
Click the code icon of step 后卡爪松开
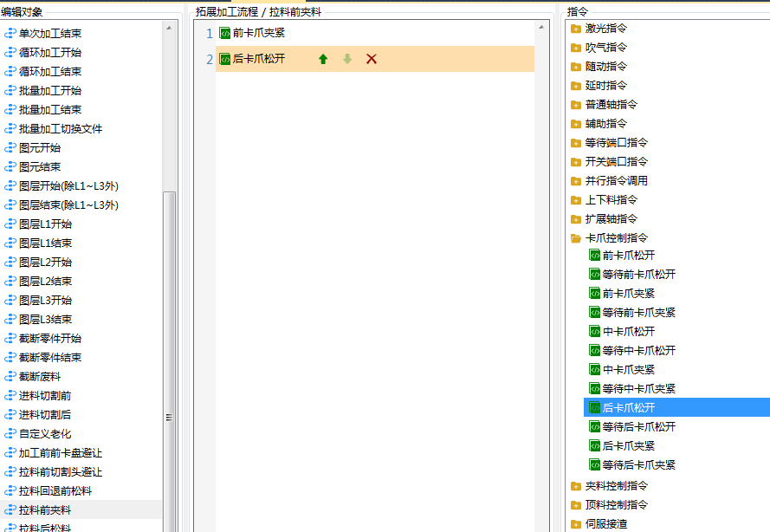point(224,59)
